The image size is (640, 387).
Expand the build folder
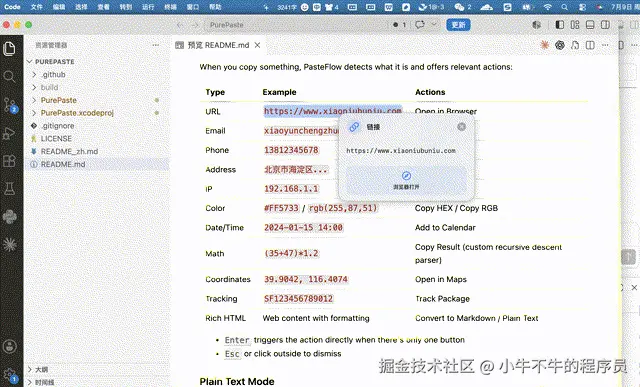(x=34, y=87)
